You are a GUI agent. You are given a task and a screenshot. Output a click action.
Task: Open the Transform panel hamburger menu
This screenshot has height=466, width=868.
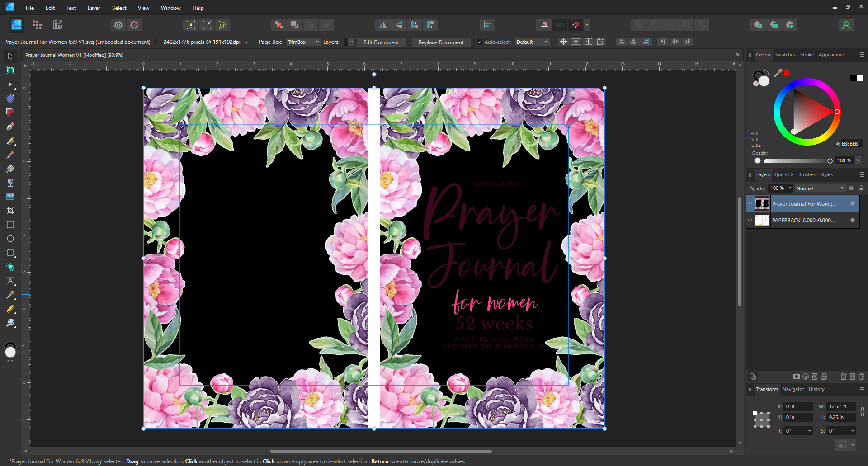click(862, 389)
